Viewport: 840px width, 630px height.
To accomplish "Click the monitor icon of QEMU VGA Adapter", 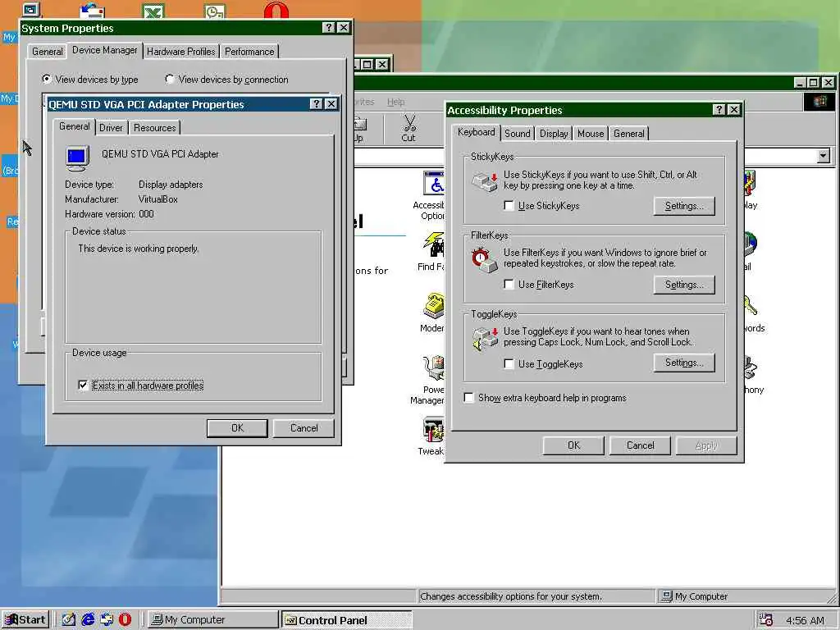I will click(x=78, y=158).
